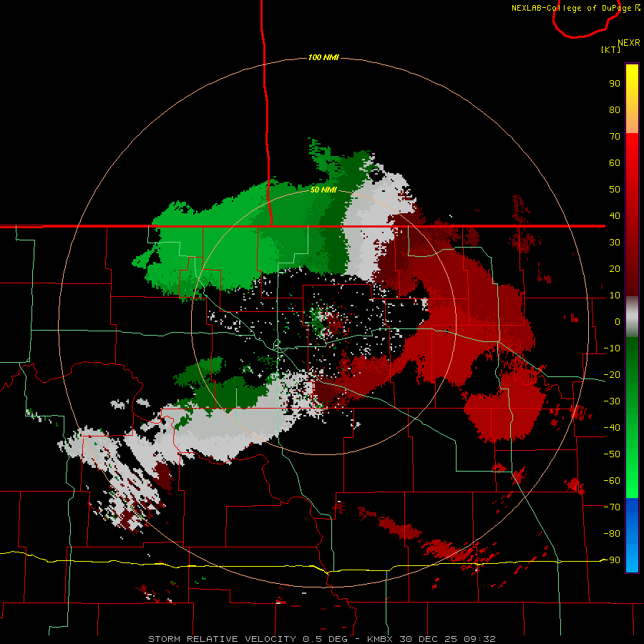This screenshot has width=644, height=644.
Task: Select the "30" value on the velocity scale
Action: coord(615,243)
